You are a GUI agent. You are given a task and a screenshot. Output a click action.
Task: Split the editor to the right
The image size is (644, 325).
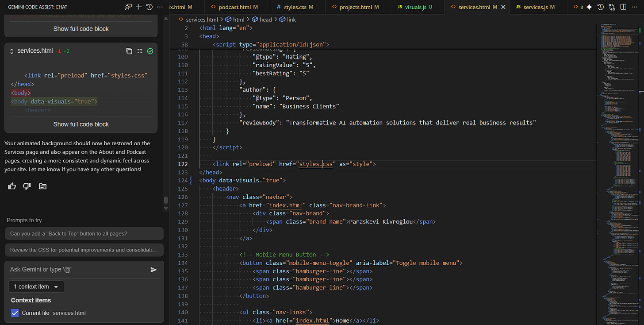pos(623,7)
